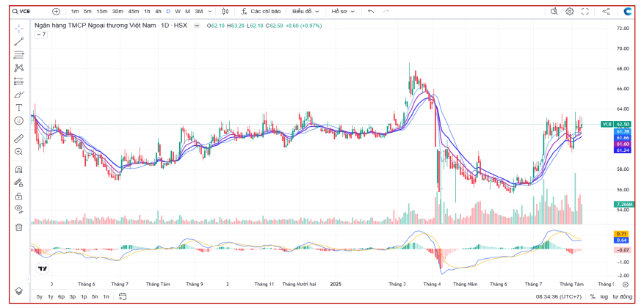Open time axis settings gear icon
Viewport: 644px width, 308px height.
pos(626,284)
